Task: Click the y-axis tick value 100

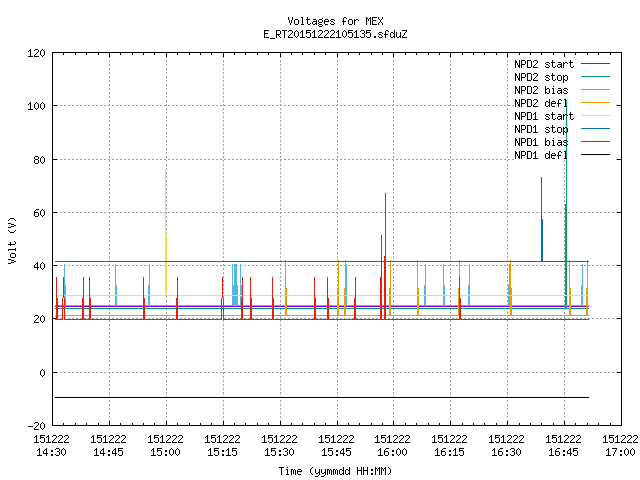Action: [36, 107]
